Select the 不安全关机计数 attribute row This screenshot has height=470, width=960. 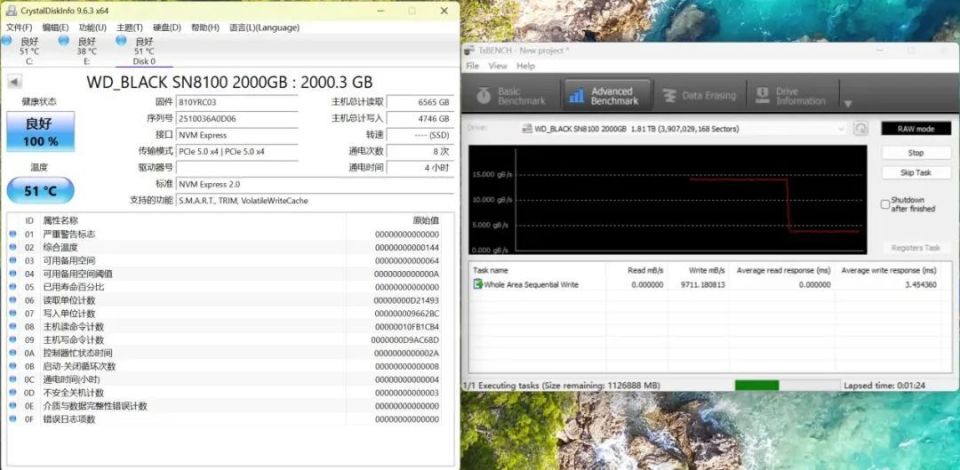tap(231, 393)
